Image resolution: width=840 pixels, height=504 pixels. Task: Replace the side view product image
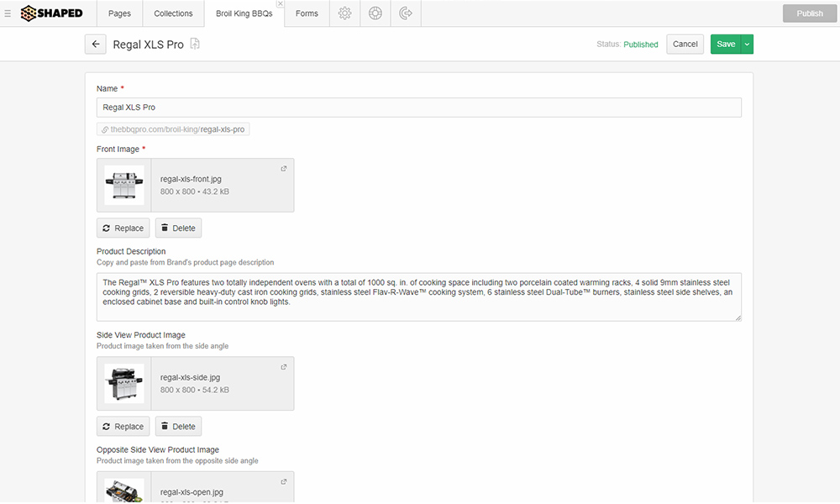pos(123,427)
